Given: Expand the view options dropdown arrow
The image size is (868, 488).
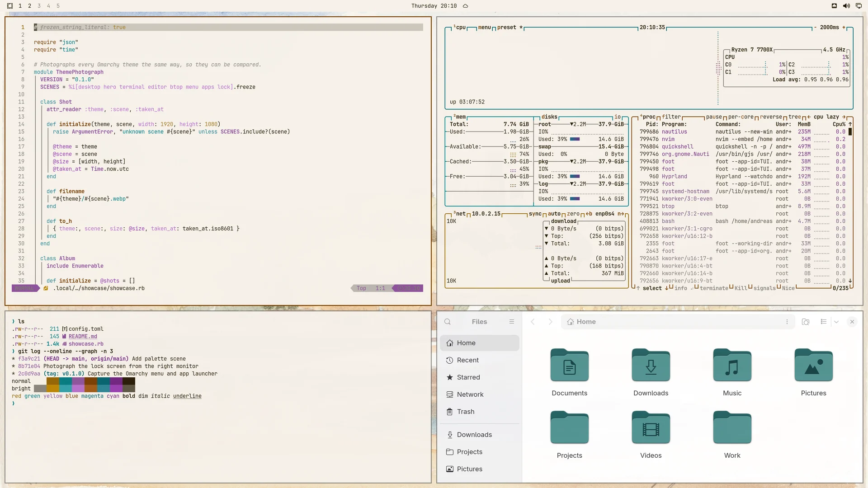Looking at the screenshot, I should coord(836,322).
